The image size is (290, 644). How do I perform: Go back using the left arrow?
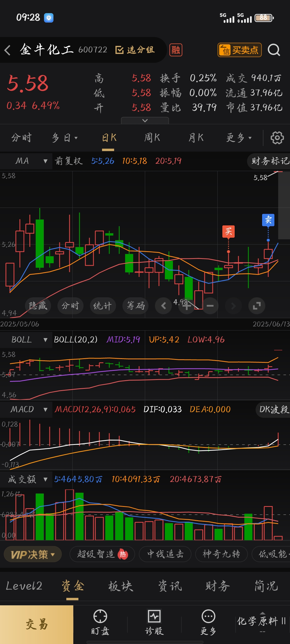(x=8, y=50)
